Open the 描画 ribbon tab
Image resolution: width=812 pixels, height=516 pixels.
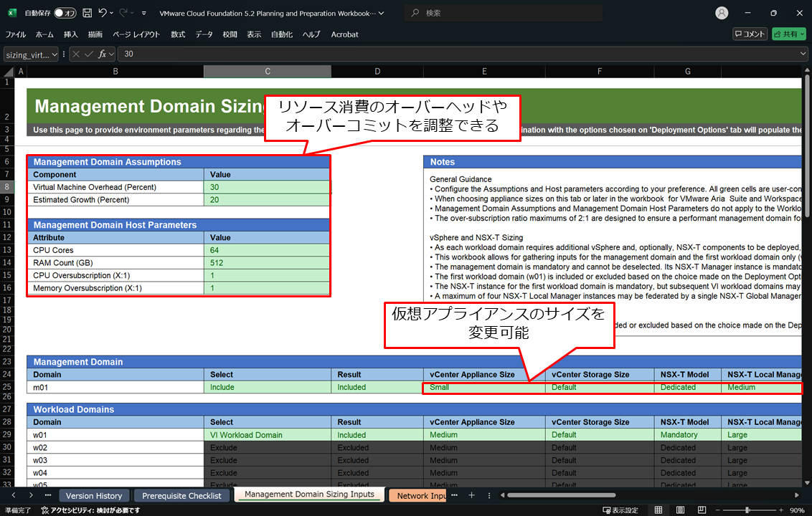(x=95, y=34)
